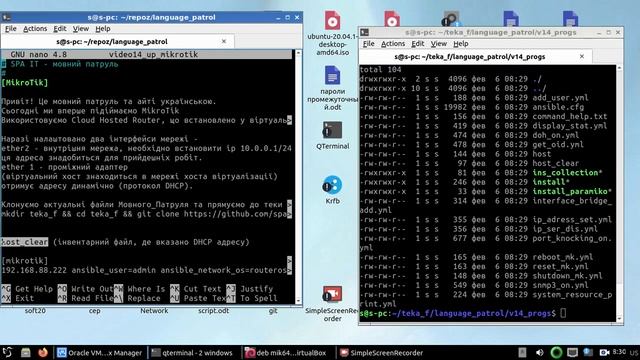Switch to SimpleScreenRecorder taskbar button
This screenshot has width=640, height=360.
[x=382, y=353]
